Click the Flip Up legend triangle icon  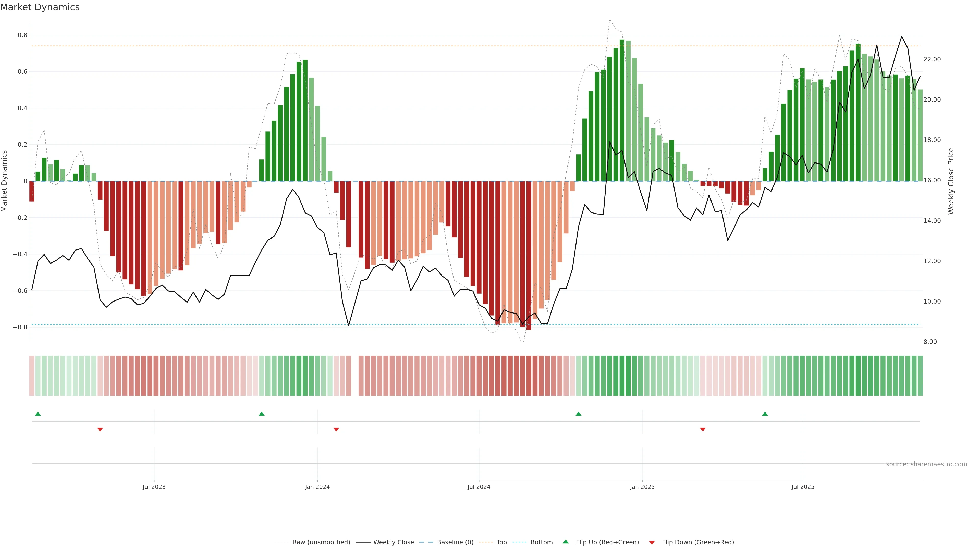(x=566, y=542)
